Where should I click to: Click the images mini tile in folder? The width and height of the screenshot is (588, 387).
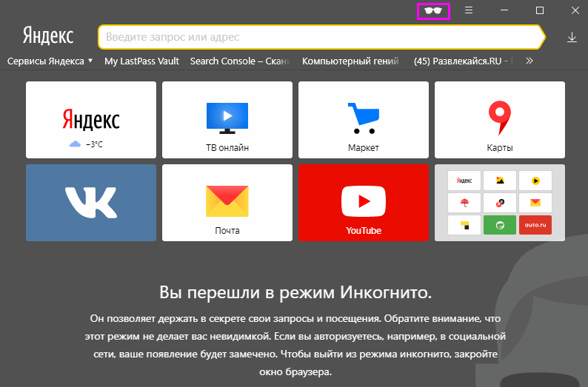(500, 181)
